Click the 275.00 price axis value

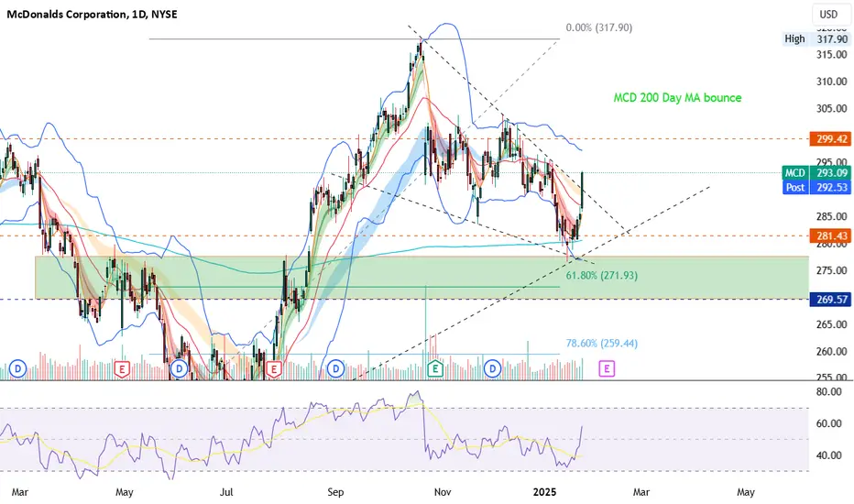tap(831, 270)
